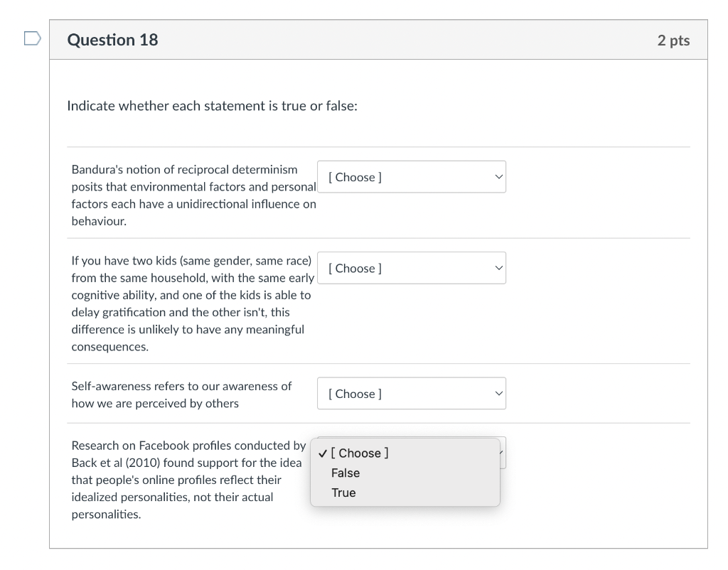This screenshot has width=728, height=570.
Task: Open the answer dropdown for the Bandura statement
Action: pos(411,176)
